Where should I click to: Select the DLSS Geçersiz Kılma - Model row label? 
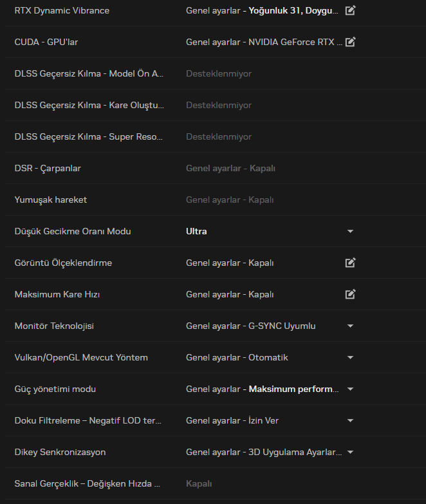click(89, 73)
